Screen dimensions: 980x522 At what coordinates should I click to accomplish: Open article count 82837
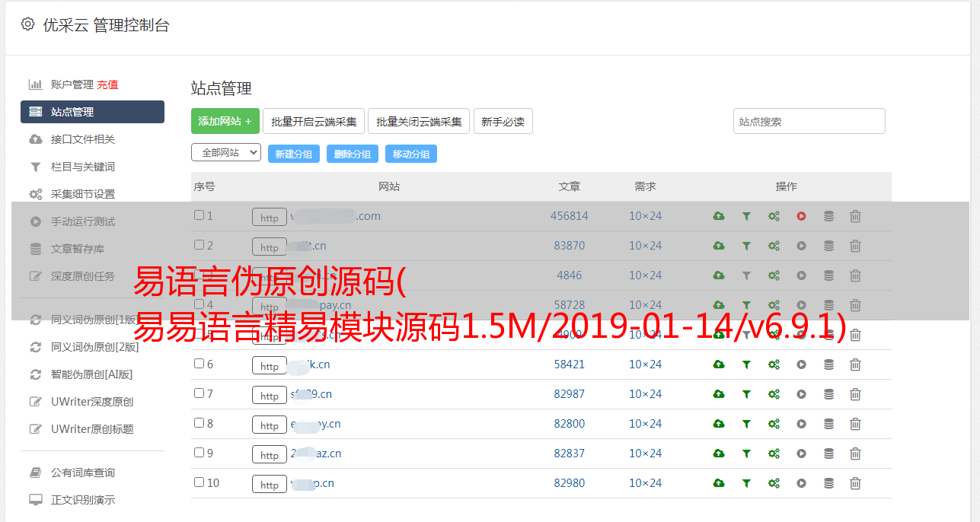[570, 454]
